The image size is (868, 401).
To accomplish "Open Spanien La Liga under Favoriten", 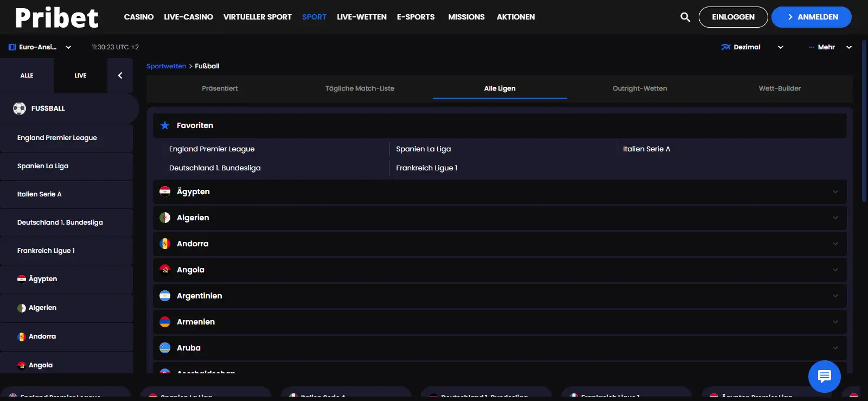I will (x=423, y=149).
